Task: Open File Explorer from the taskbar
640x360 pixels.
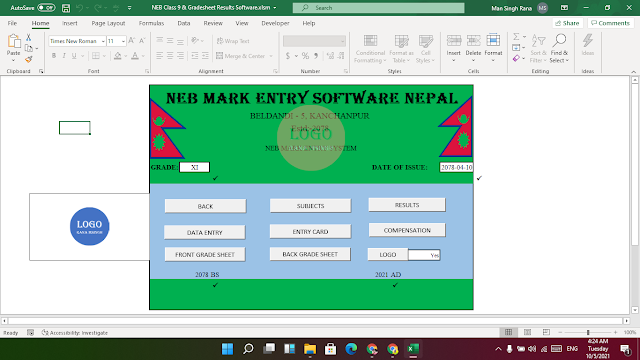Action: (x=310, y=349)
